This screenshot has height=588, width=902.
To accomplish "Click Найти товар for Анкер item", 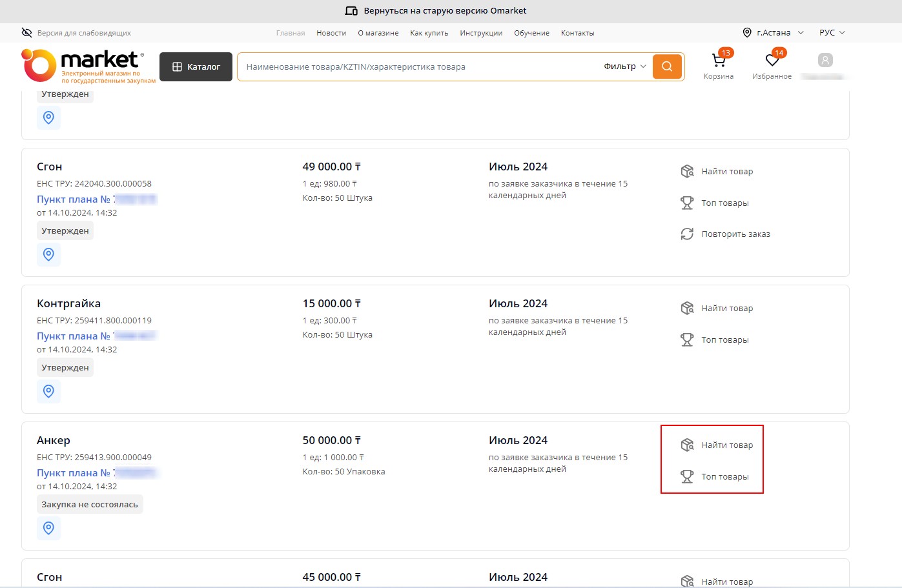I will point(726,445).
